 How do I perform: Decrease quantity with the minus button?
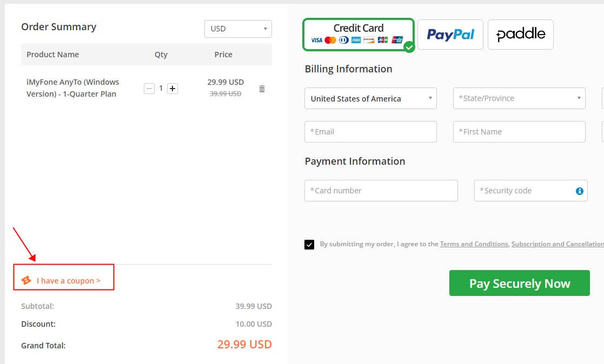coord(149,89)
